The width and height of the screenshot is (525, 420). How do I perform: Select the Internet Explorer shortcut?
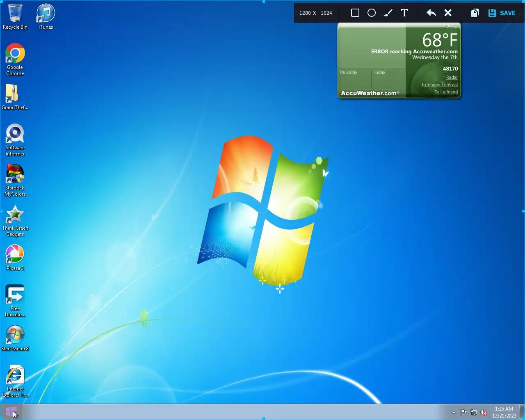pos(15,381)
